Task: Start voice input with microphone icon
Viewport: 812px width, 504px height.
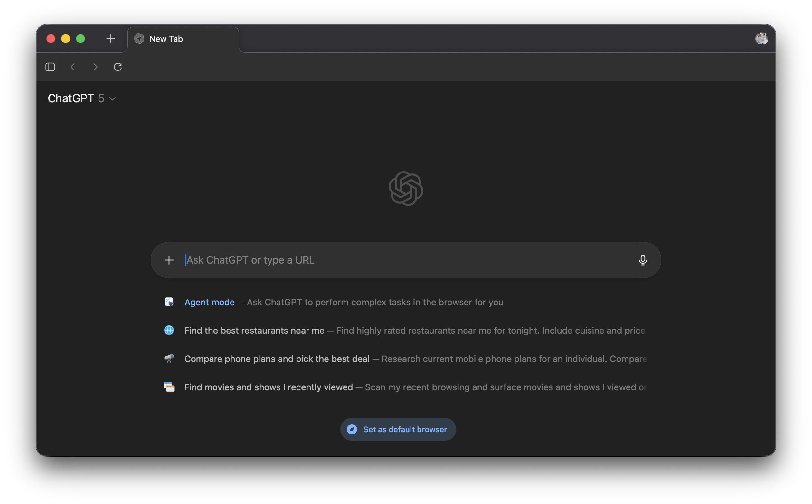Action: (643, 260)
